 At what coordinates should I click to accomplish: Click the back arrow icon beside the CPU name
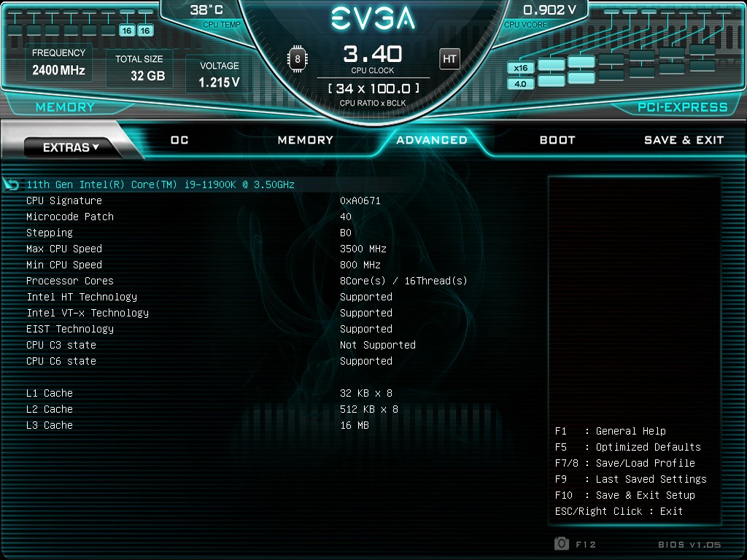tap(11, 184)
